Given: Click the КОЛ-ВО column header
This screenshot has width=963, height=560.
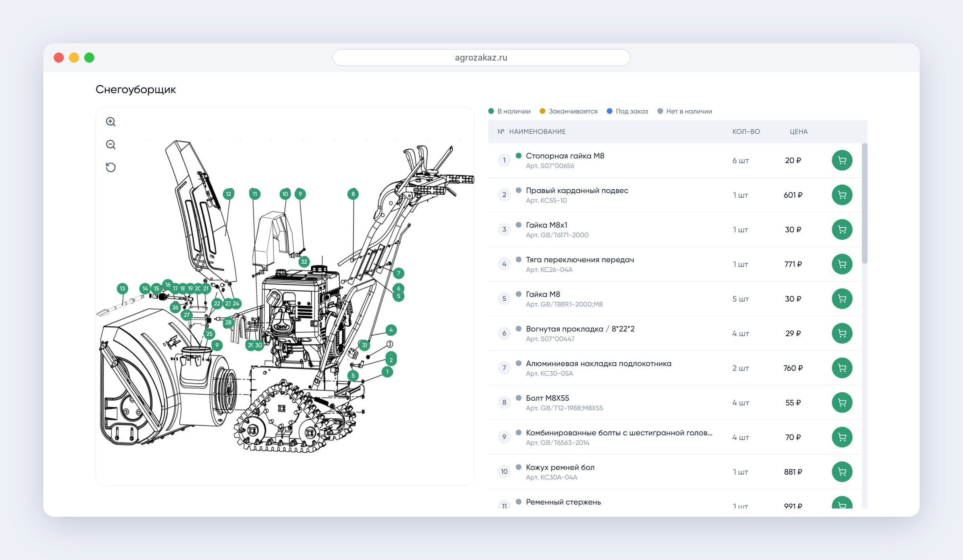Looking at the screenshot, I should [746, 132].
